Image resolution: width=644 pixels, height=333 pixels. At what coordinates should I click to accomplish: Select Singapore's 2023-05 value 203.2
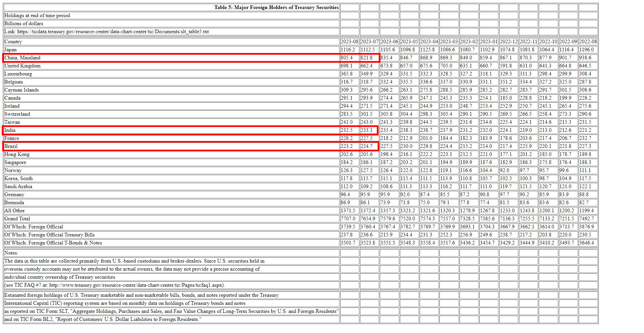click(409, 162)
